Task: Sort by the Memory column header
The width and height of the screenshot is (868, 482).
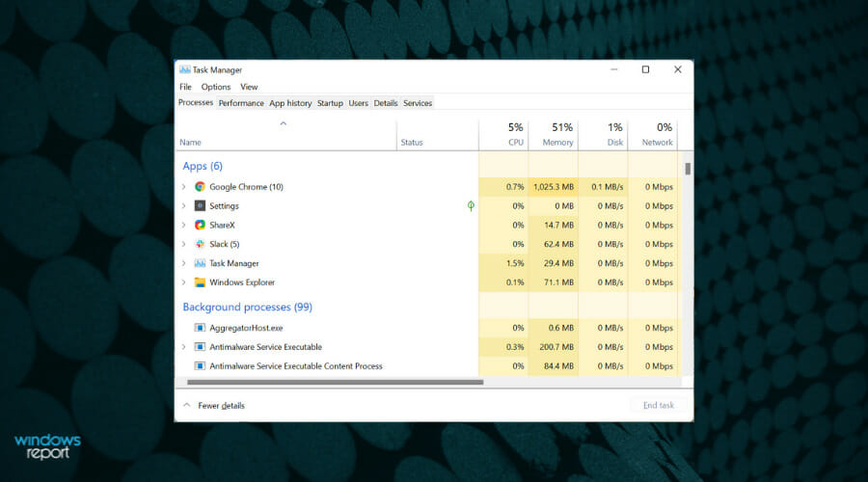Action: coord(557,143)
